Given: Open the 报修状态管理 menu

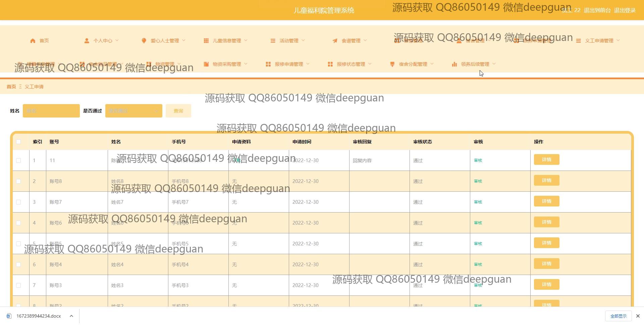Looking at the screenshot, I should (351, 64).
